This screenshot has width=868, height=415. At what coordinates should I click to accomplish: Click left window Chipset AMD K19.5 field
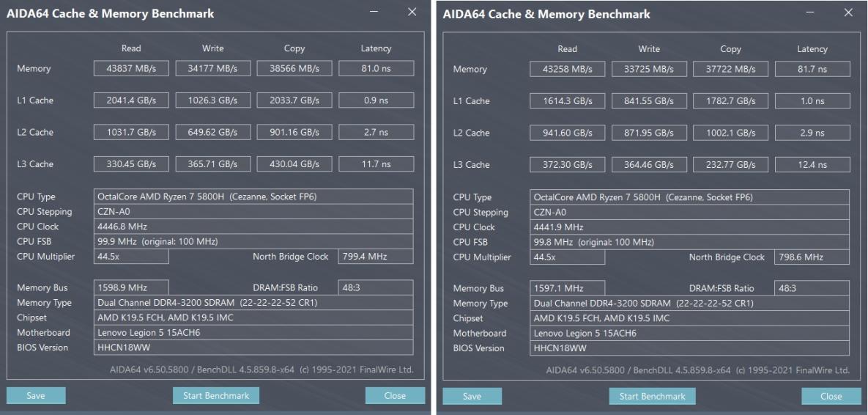(253, 317)
